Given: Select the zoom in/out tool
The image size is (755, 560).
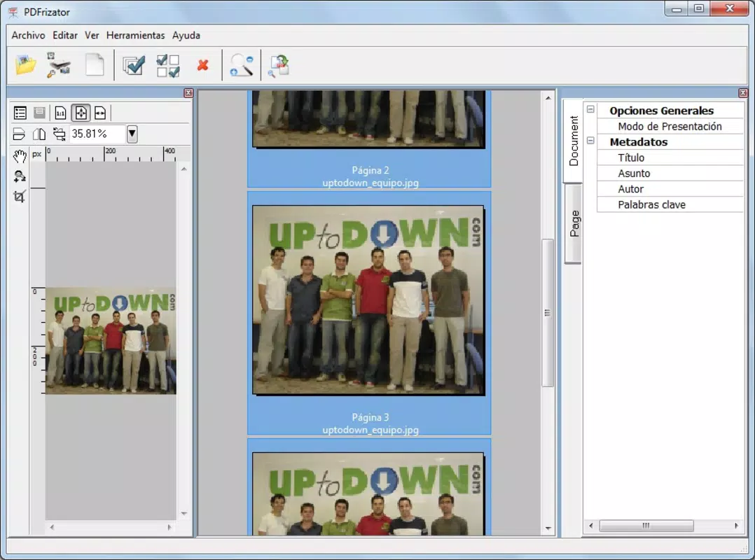Looking at the screenshot, I should click(x=20, y=176).
